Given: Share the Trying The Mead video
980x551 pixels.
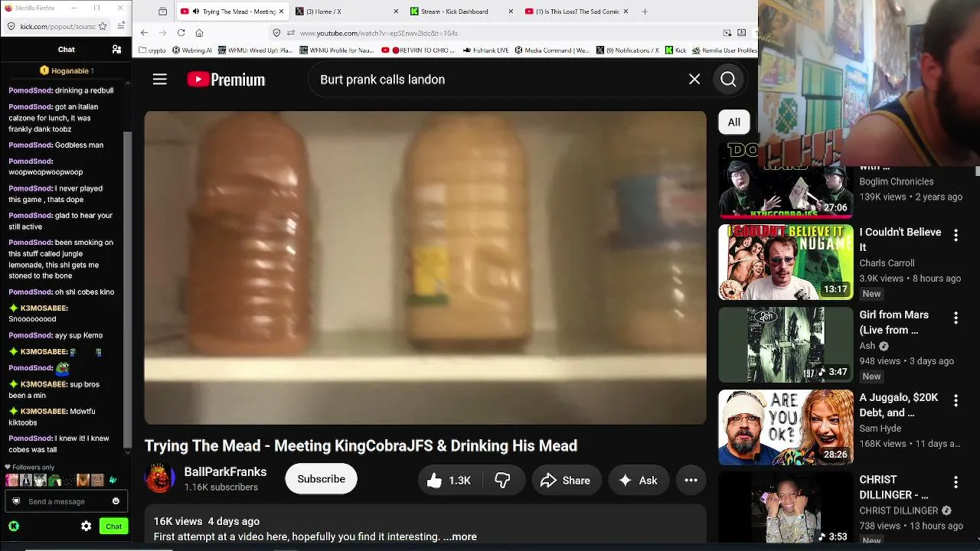Looking at the screenshot, I should 566,481.
